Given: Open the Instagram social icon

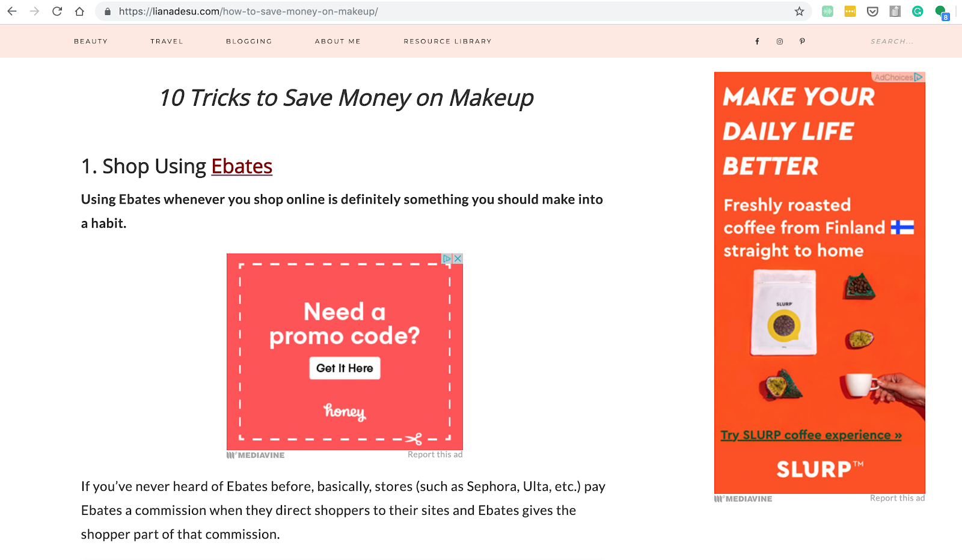Looking at the screenshot, I should [780, 41].
